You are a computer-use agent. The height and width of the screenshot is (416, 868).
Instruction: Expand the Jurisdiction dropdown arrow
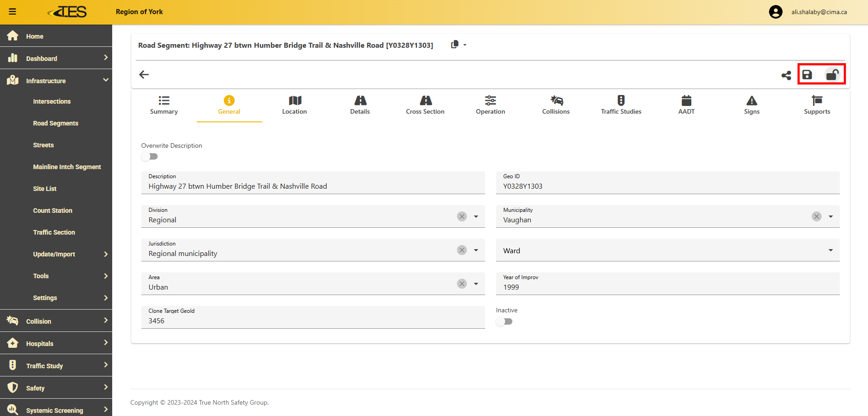coord(476,250)
